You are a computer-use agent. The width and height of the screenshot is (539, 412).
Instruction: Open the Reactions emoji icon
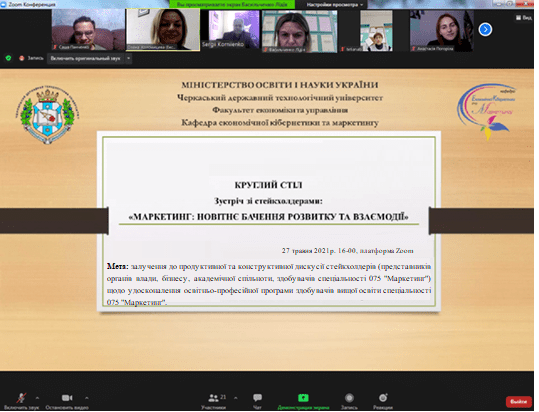(x=383, y=398)
